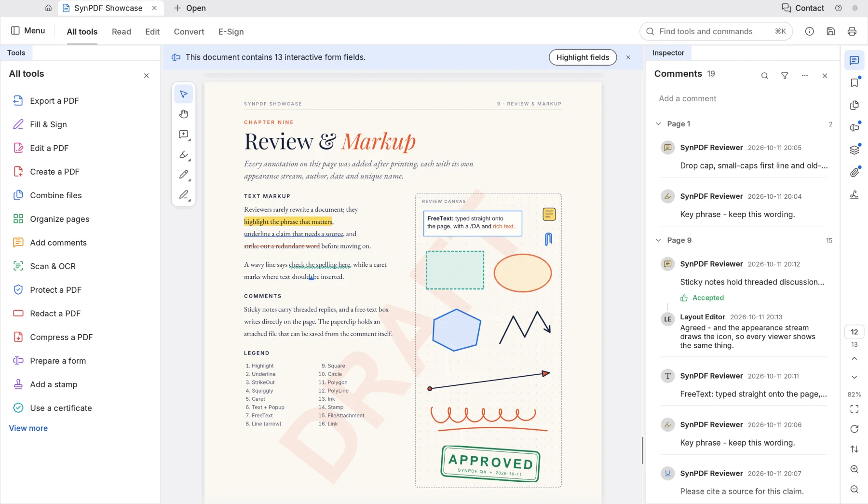Viewport: 868px width, 504px height.
Task: Enter full screen view
Action: [x=854, y=409]
